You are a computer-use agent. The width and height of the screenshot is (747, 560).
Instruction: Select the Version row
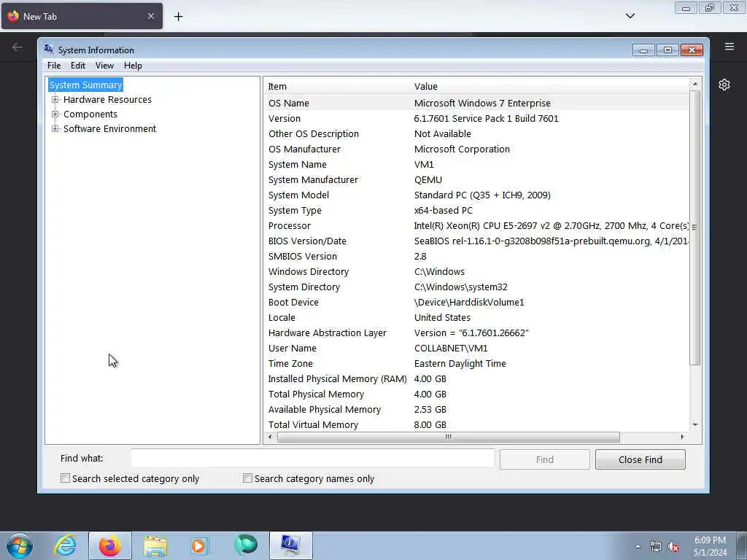tap(476, 119)
